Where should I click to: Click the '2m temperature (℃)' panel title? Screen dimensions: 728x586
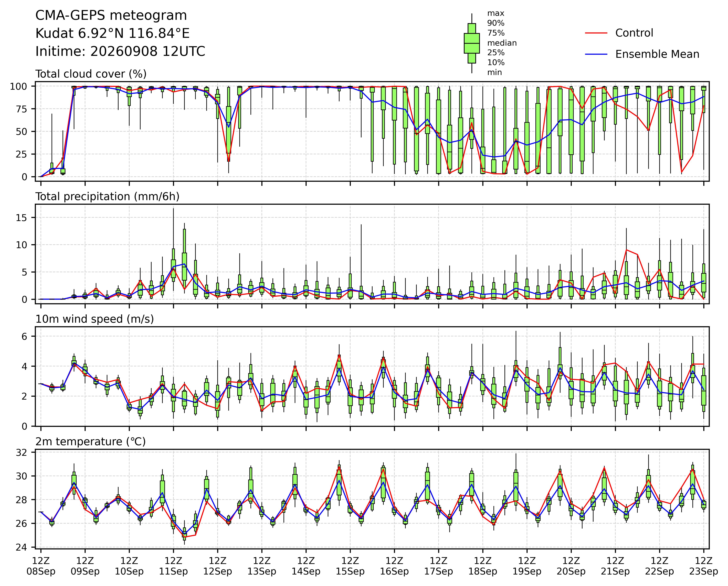tap(90, 442)
